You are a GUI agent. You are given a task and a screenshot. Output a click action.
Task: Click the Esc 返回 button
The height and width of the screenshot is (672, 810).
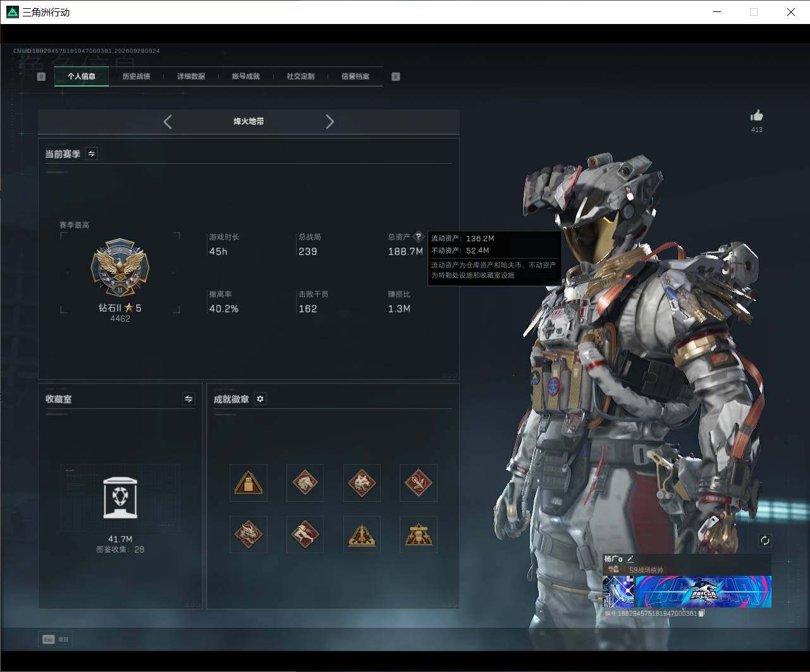56,639
